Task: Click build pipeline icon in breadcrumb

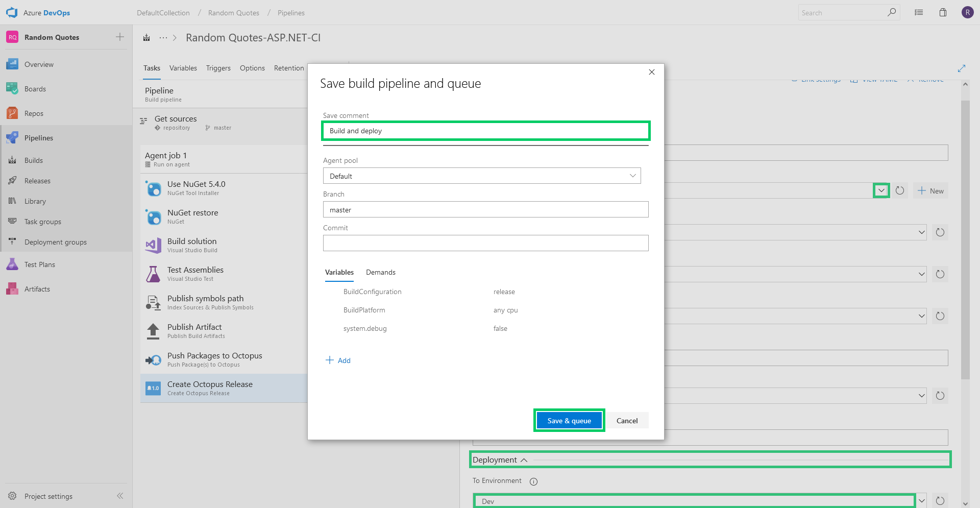Action: point(146,38)
